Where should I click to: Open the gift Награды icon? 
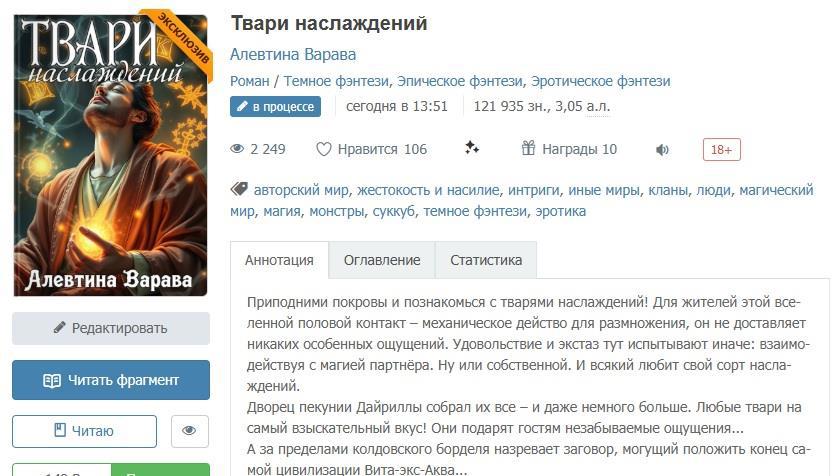pos(528,148)
